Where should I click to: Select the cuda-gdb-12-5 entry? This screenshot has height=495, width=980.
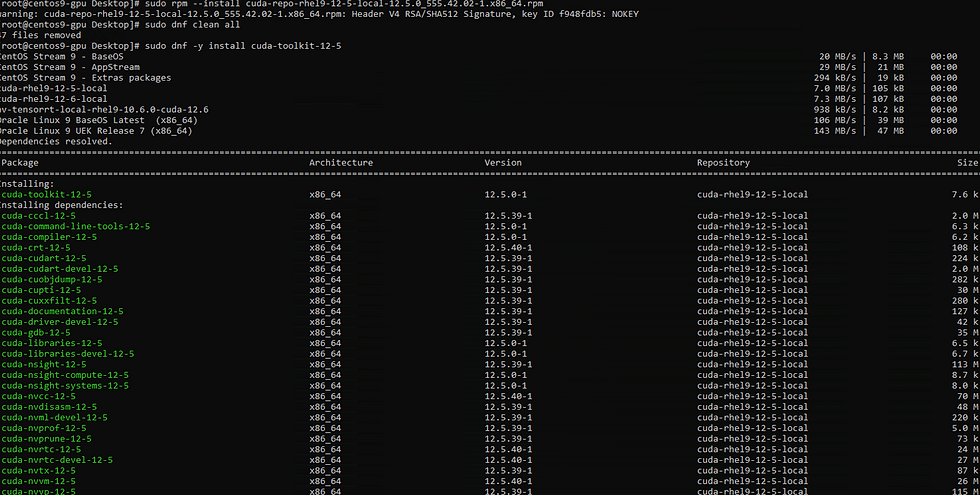(36, 332)
